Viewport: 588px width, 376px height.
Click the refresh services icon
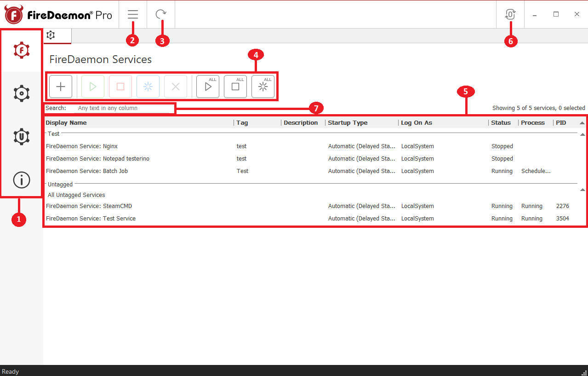tap(161, 14)
